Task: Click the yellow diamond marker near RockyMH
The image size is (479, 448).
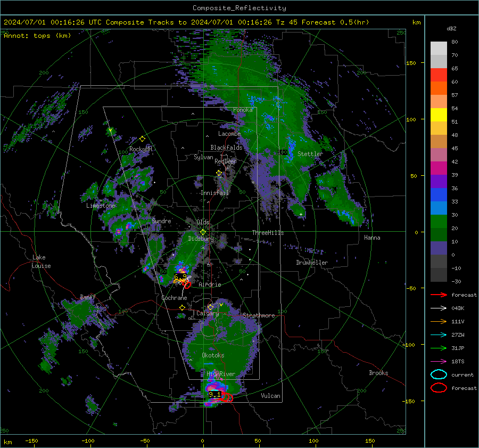Action: click(142, 139)
